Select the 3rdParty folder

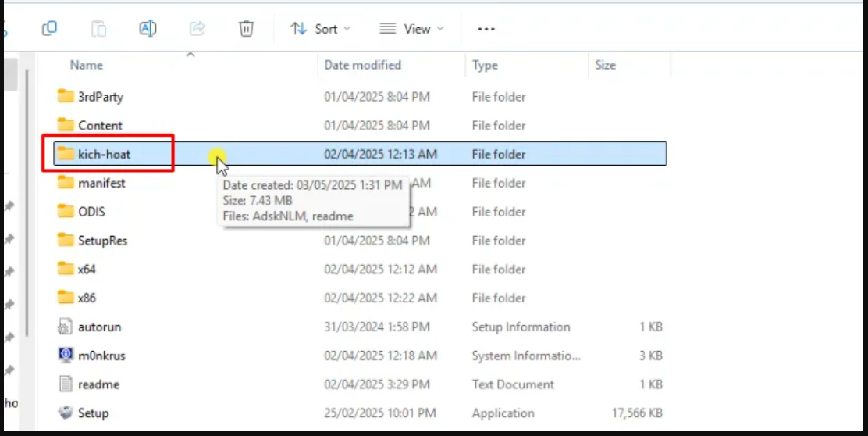point(100,97)
